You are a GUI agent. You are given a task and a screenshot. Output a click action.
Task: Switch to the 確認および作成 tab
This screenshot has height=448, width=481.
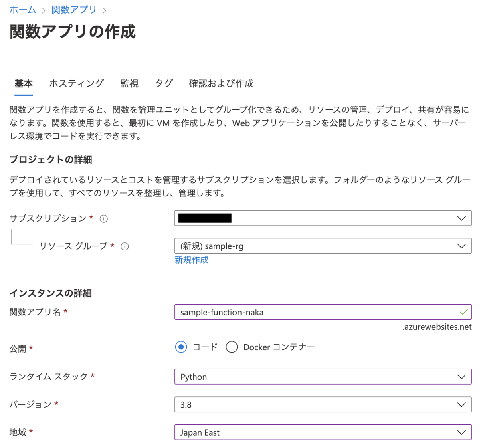coord(221,83)
